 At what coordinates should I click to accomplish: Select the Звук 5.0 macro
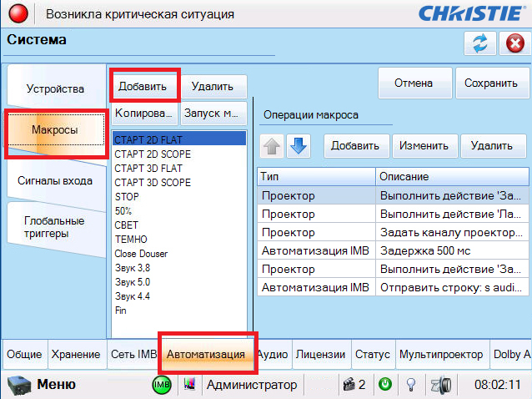click(x=178, y=282)
